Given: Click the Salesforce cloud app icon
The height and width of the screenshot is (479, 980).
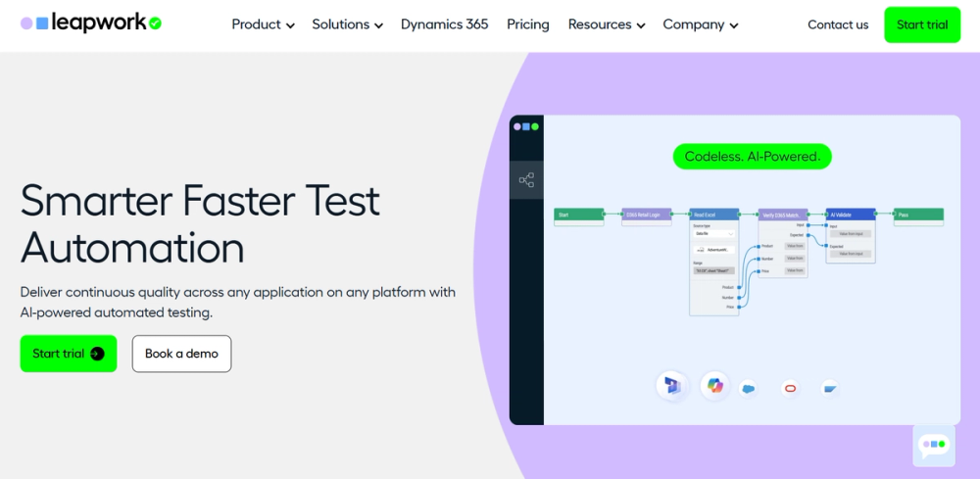Looking at the screenshot, I should 748,389.
